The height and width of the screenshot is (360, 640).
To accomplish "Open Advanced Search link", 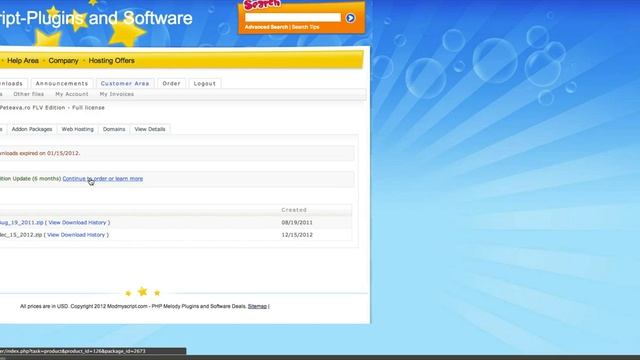I will tap(267, 27).
